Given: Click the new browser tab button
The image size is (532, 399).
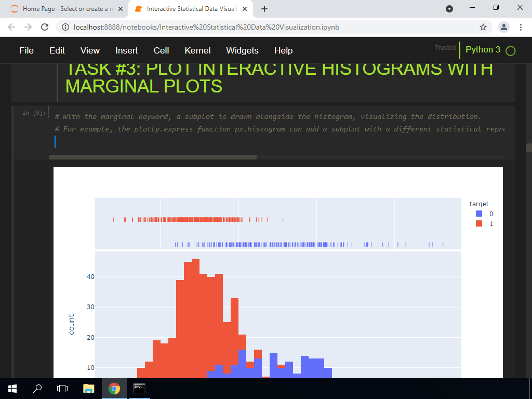Looking at the screenshot, I should click(x=265, y=9).
